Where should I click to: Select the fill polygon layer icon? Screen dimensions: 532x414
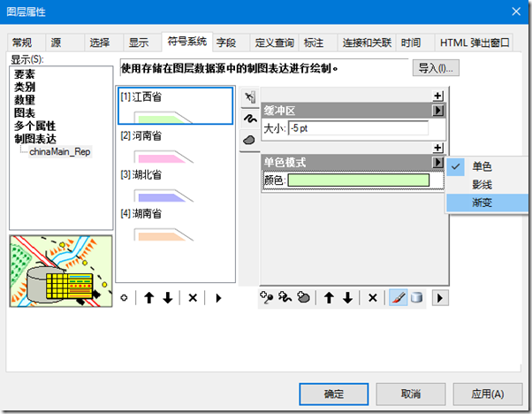pyautogui.click(x=250, y=140)
